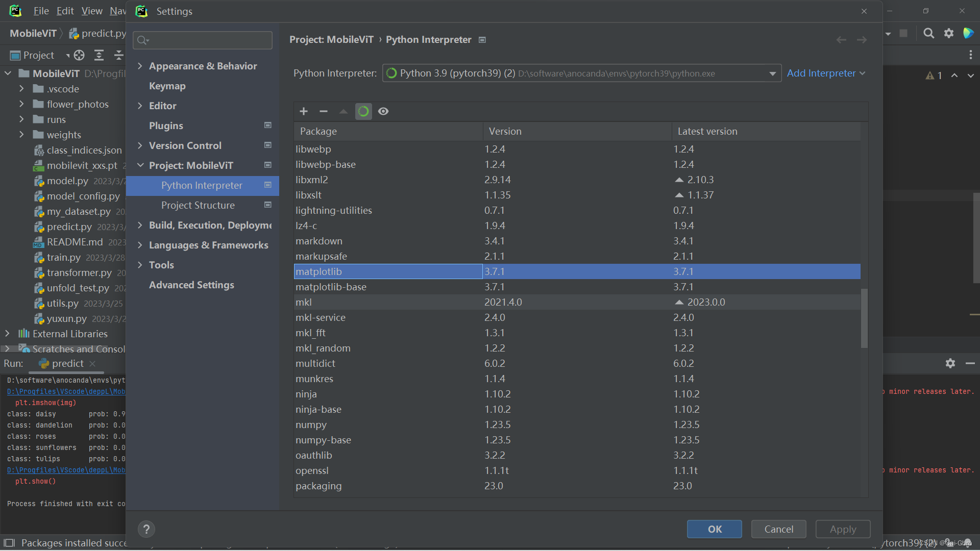Click Project: MobileViT breadcrumb in Settings
The height and width of the screenshot is (551, 980).
coord(331,40)
